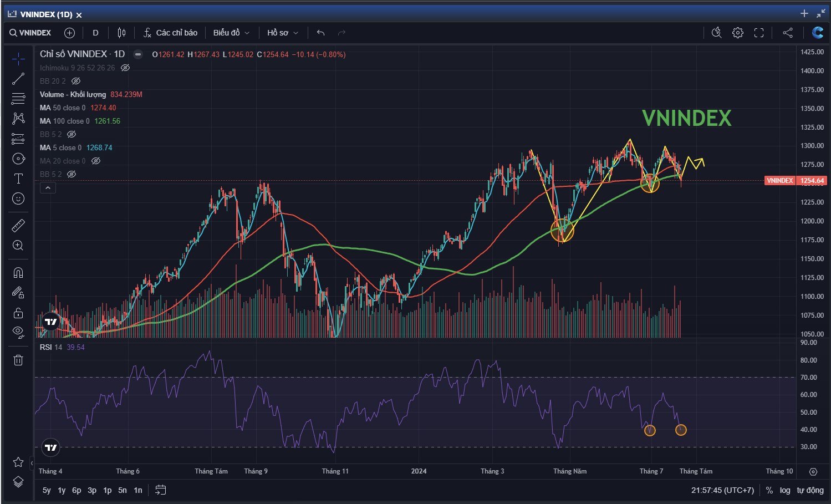This screenshot has width=831, height=504.
Task: Select the 1y time range
Action: point(62,490)
